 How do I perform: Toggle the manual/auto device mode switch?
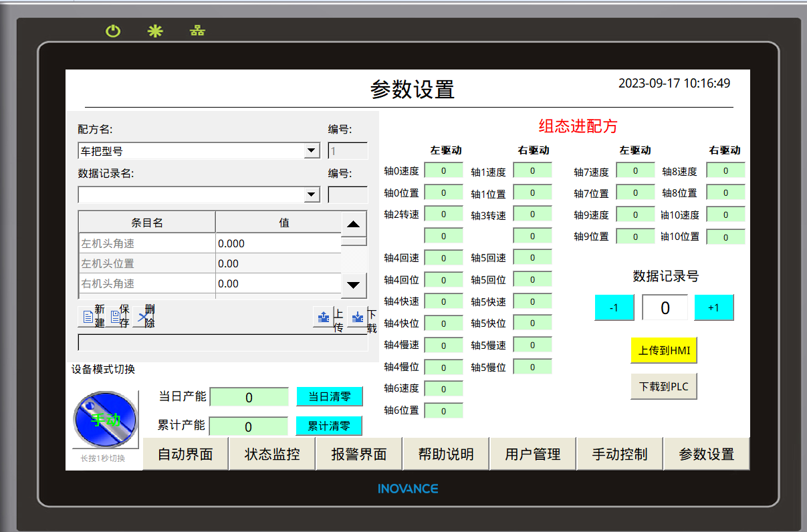point(105,420)
